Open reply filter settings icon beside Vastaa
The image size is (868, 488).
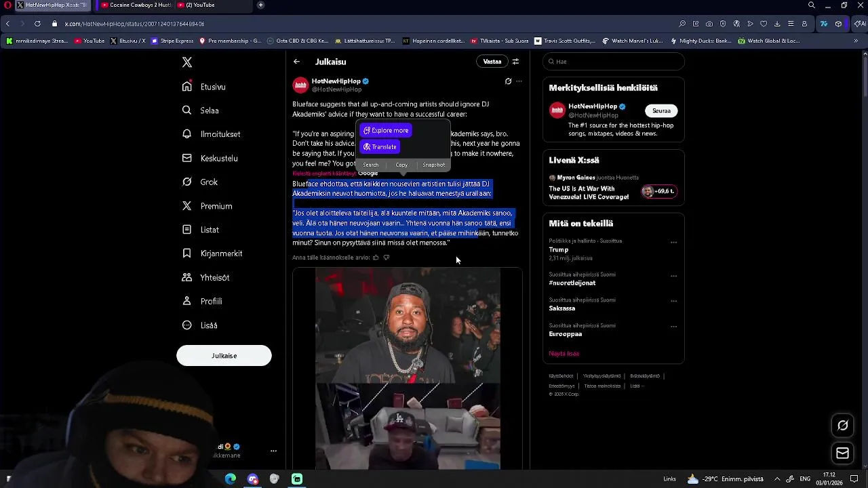(515, 62)
